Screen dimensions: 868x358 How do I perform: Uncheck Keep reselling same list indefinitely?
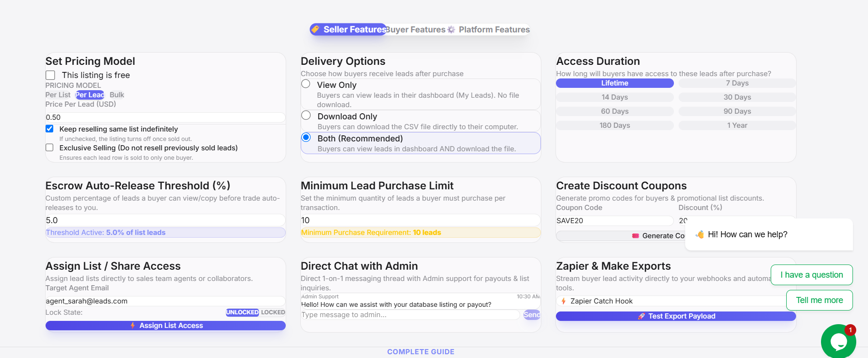coord(49,129)
